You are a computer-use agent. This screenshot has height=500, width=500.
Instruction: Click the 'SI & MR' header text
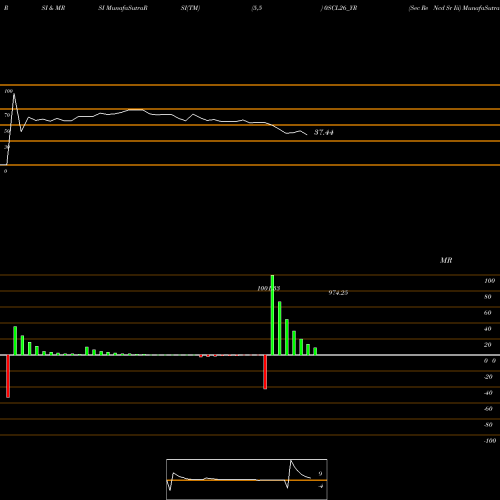(x=53, y=8)
